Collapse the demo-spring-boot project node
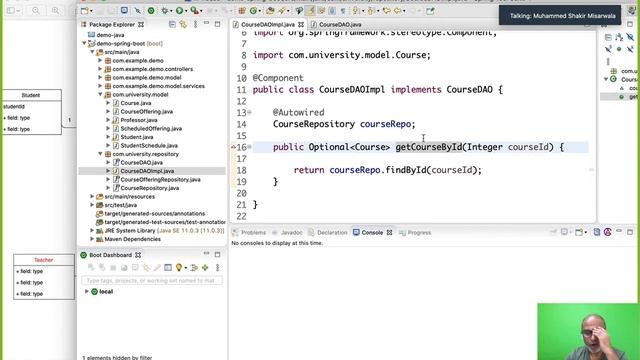The width and height of the screenshot is (640, 360). 84,43
